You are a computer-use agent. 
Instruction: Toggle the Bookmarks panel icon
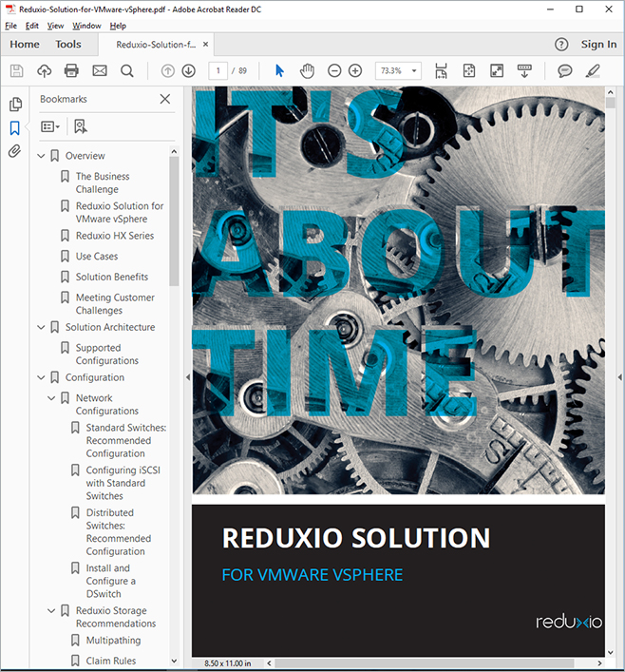tap(15, 127)
